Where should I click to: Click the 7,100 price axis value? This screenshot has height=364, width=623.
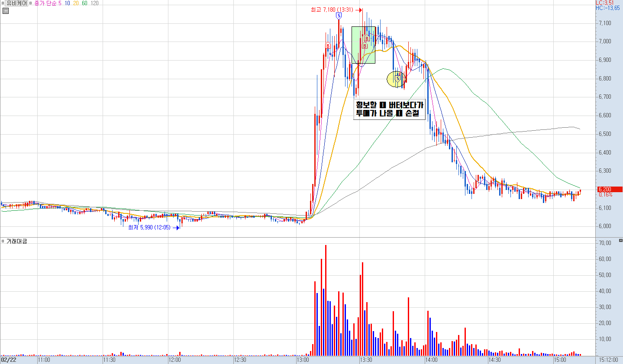click(605, 23)
